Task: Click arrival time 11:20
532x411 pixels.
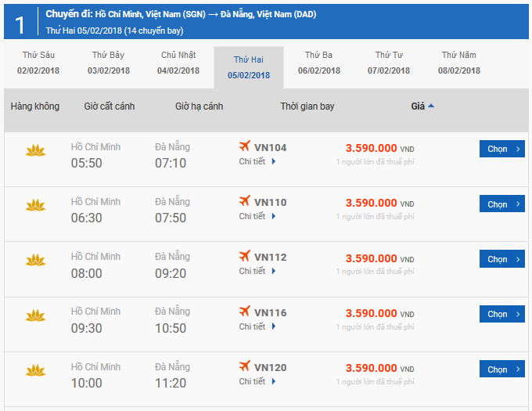Action: click(x=171, y=383)
